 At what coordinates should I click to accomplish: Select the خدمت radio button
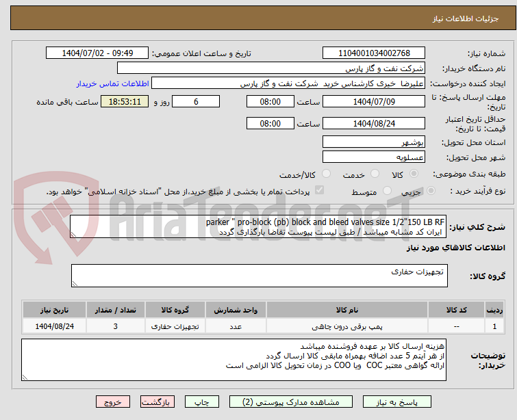coord(375,174)
